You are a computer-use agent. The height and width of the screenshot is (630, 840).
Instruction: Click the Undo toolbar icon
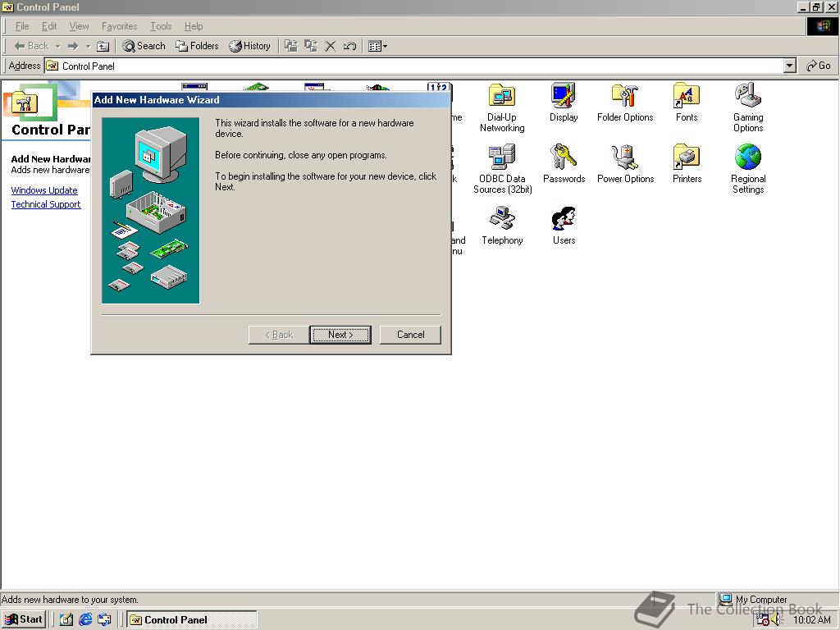coord(349,46)
